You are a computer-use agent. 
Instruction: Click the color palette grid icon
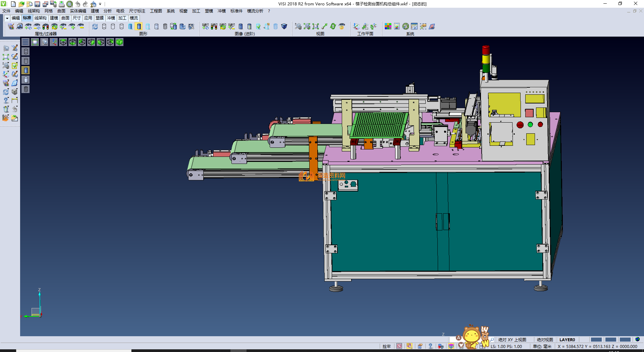coord(388,27)
